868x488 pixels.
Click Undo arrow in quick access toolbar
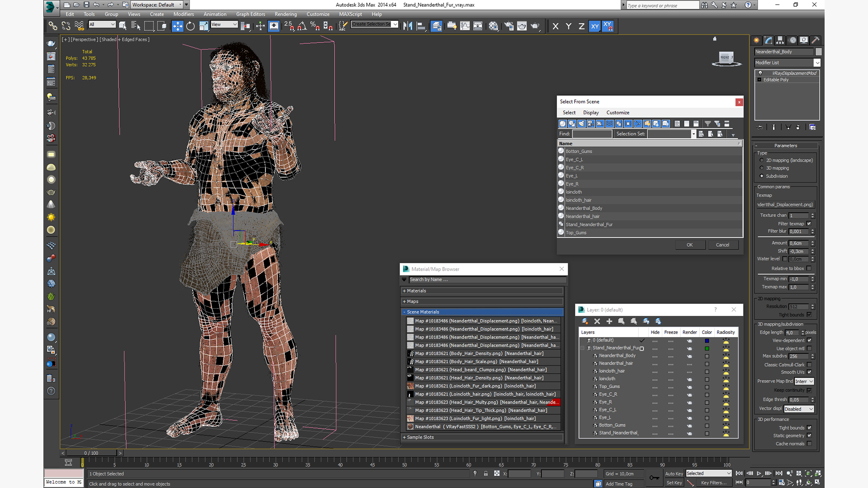point(96,5)
